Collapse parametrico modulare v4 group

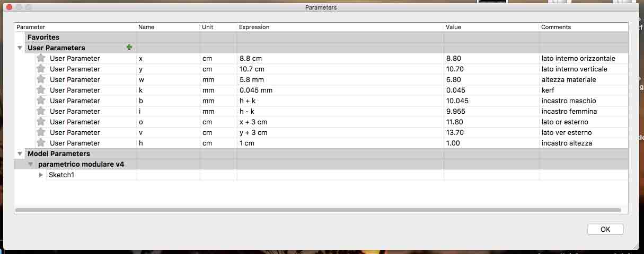tap(31, 164)
